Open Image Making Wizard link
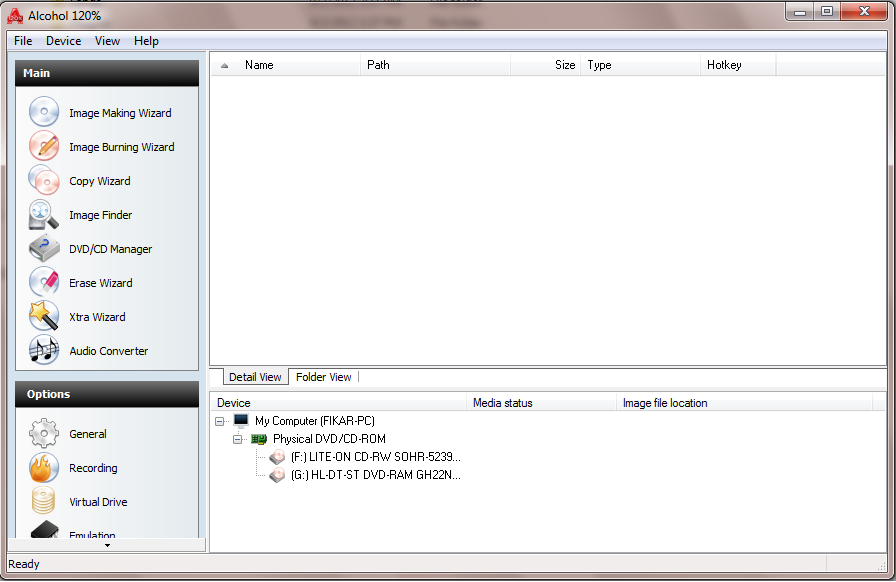 (x=120, y=113)
